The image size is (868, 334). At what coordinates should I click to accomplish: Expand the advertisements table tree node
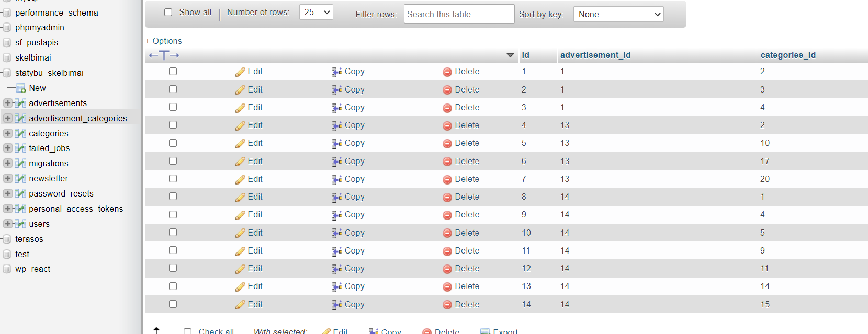click(x=8, y=103)
